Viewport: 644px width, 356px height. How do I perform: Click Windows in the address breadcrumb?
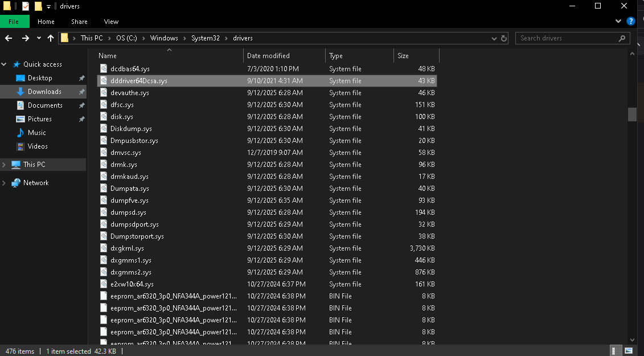tap(164, 38)
